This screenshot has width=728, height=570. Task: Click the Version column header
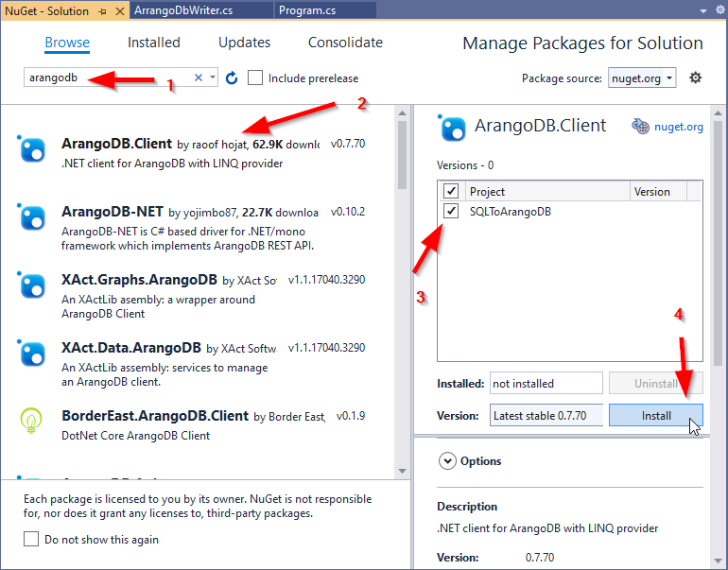coord(658,191)
